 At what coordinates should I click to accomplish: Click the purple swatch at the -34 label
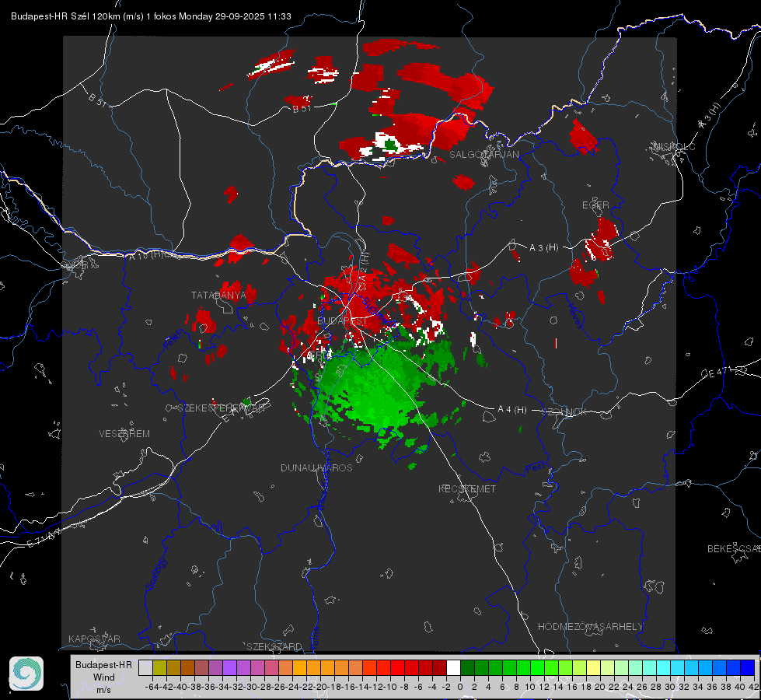click(229, 667)
